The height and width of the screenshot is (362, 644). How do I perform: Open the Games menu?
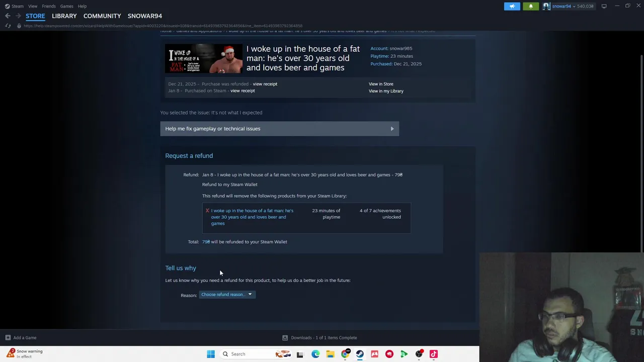(x=66, y=6)
